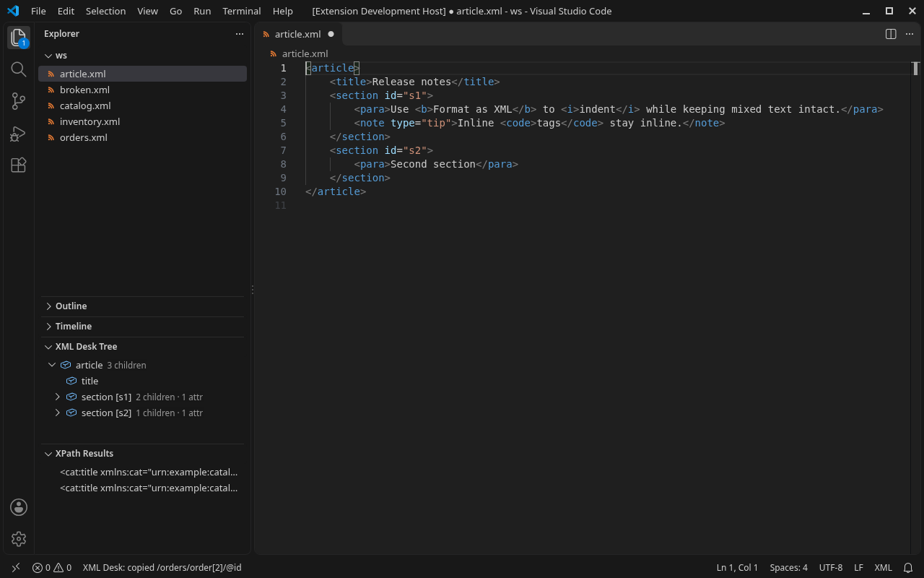Open catalog.xml in the file explorer
The height and width of the screenshot is (578, 924).
pyautogui.click(x=142, y=106)
